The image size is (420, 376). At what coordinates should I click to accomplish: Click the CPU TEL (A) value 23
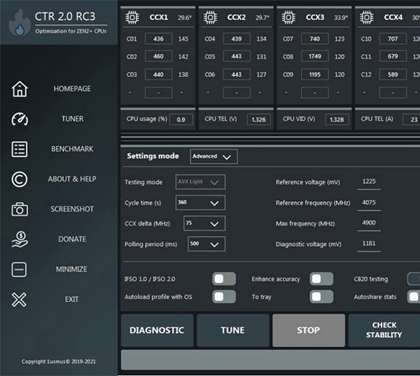(412, 120)
